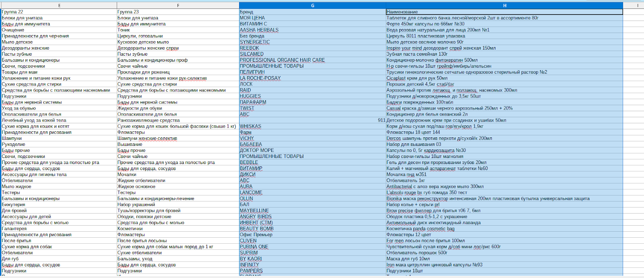Image resolution: width=644 pixels, height=278 pixels.
Task: Click the 'Вышивание' cell
Action: click(178, 144)
